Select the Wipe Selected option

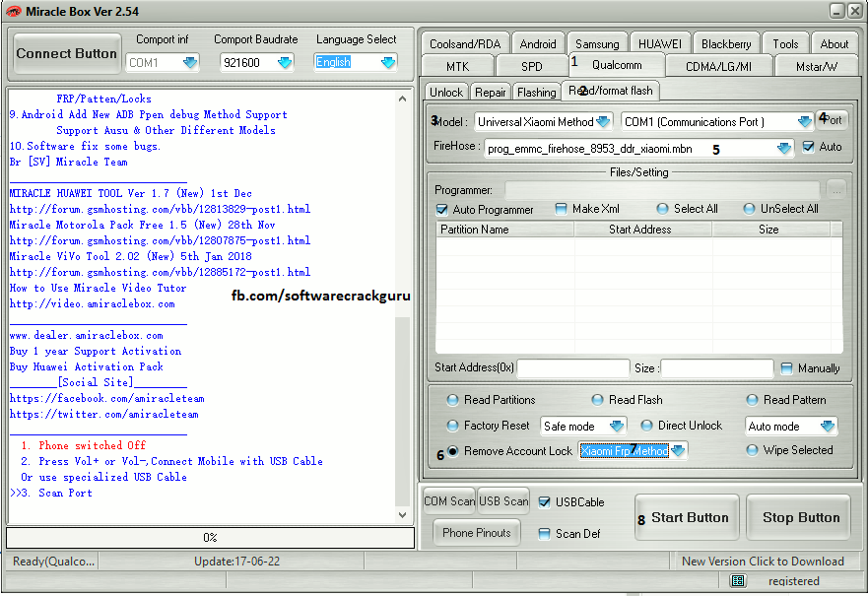click(x=752, y=450)
